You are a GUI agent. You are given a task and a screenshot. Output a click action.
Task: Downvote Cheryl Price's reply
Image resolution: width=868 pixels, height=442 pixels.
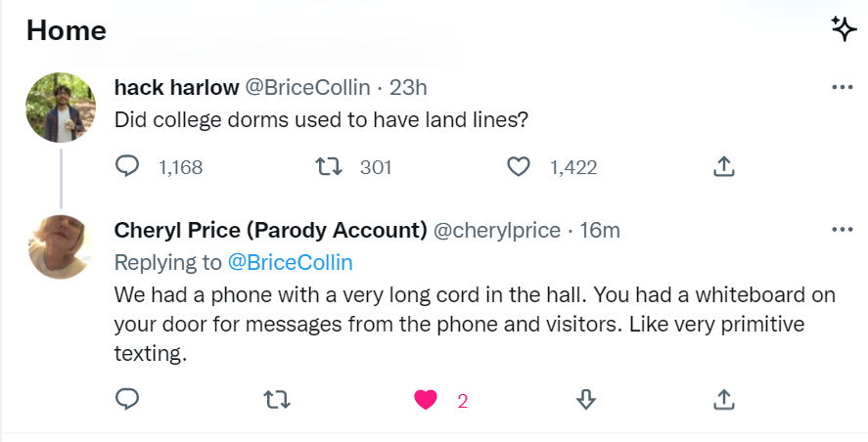585,399
